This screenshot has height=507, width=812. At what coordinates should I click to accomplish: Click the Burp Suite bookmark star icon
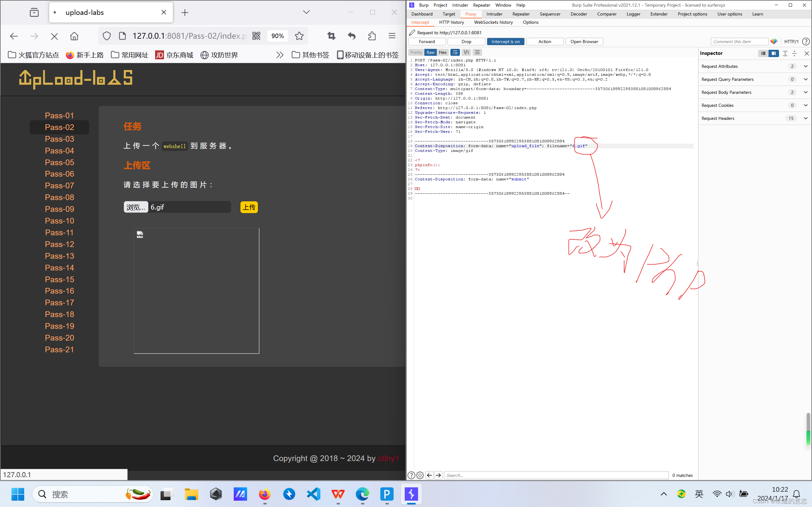pos(300,36)
